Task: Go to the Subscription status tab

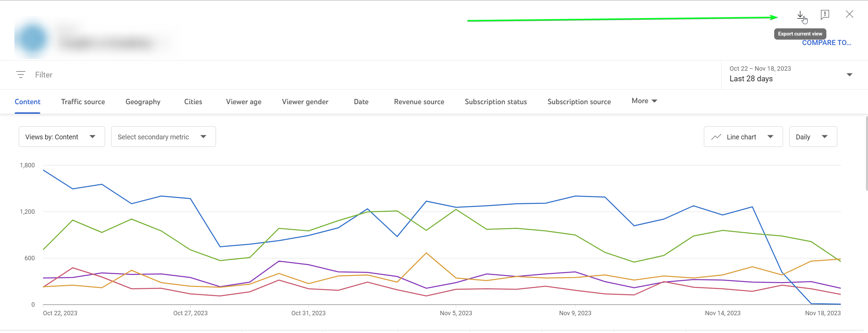Action: pyautogui.click(x=496, y=102)
